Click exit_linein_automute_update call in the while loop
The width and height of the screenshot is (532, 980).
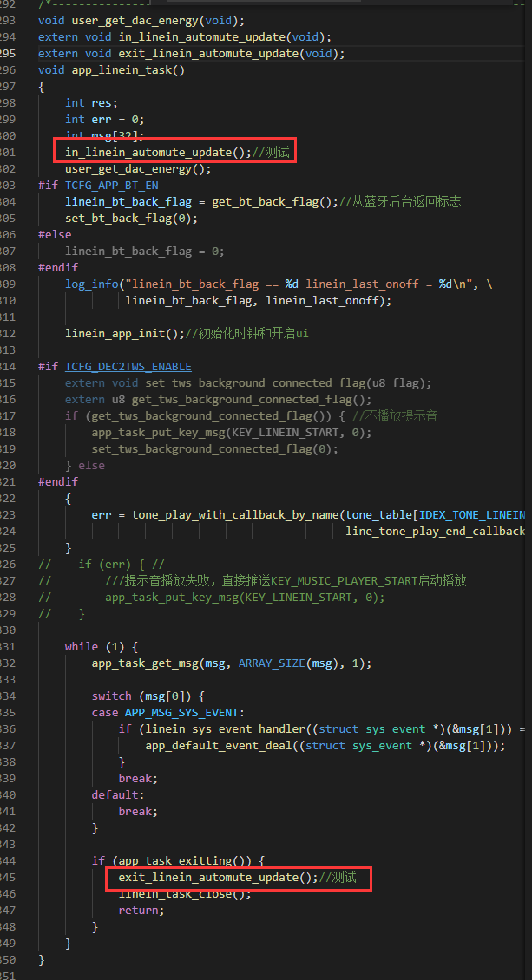pyautogui.click(x=211, y=877)
